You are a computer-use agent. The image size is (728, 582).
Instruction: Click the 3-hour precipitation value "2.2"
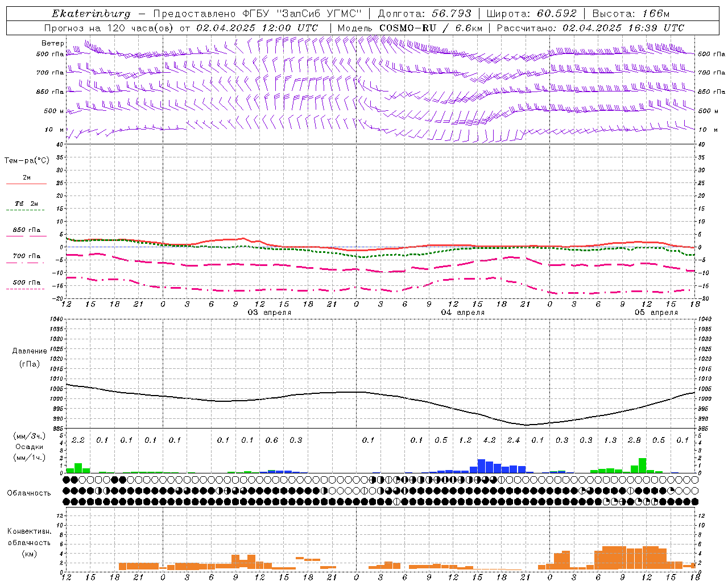coord(78,440)
